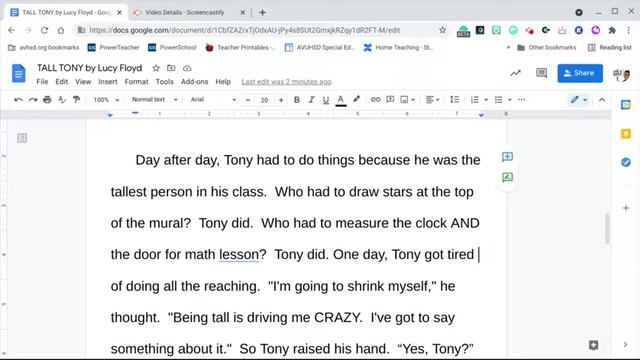Decrease font size with minus button
Screen dimensions: 640x360
[248, 100]
